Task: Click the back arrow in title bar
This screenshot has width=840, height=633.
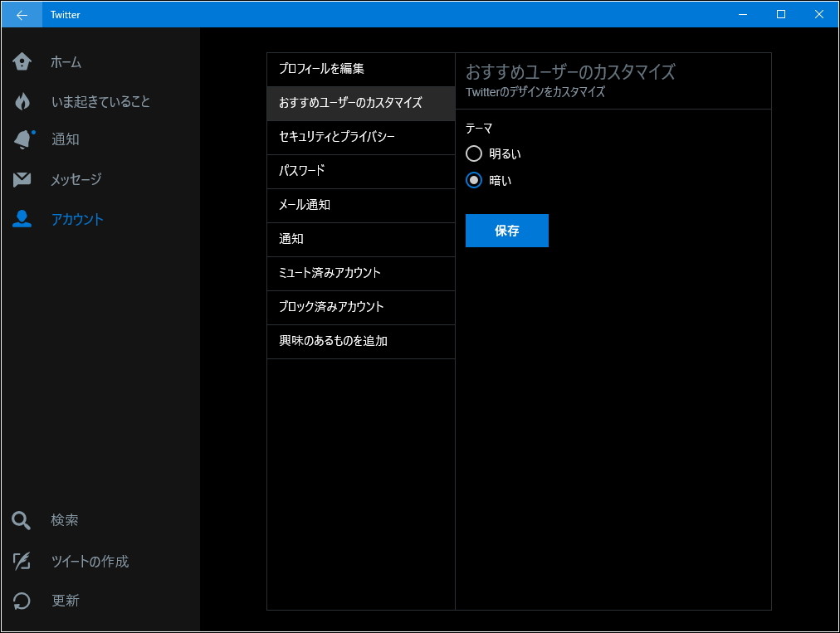Action: (22, 14)
